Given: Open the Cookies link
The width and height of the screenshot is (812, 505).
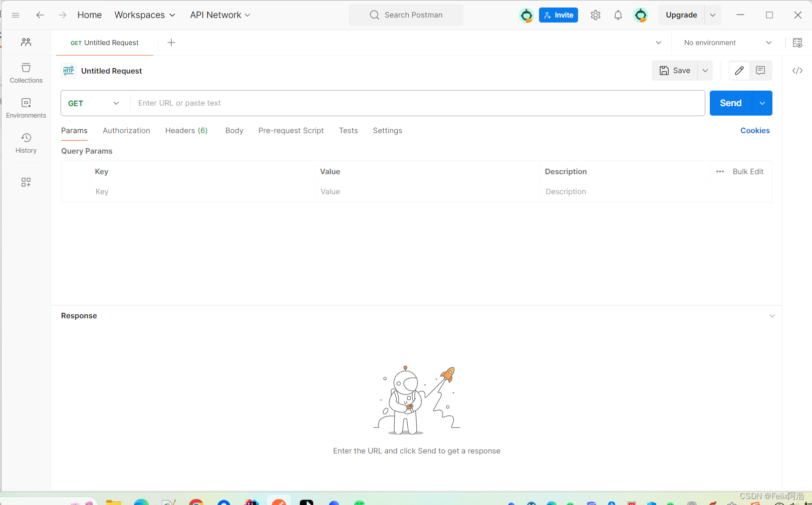Looking at the screenshot, I should pos(755,131).
